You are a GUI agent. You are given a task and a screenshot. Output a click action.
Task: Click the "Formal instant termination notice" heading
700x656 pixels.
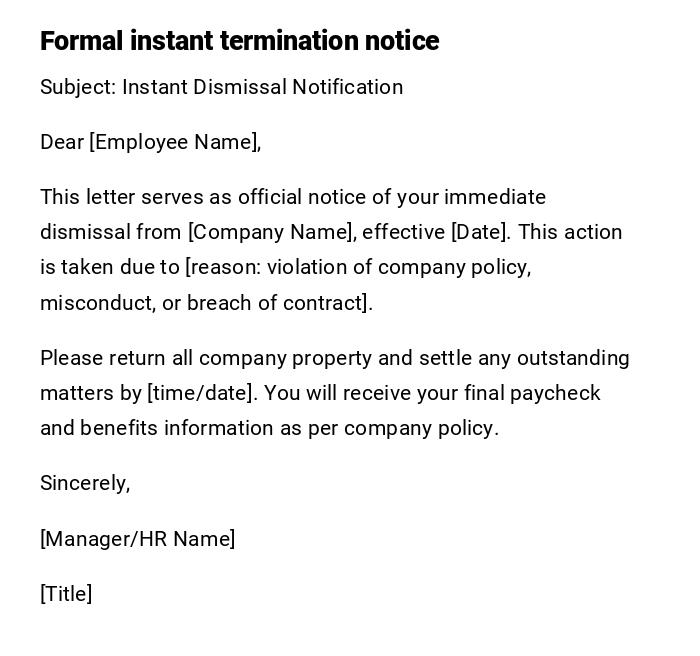[x=239, y=41]
